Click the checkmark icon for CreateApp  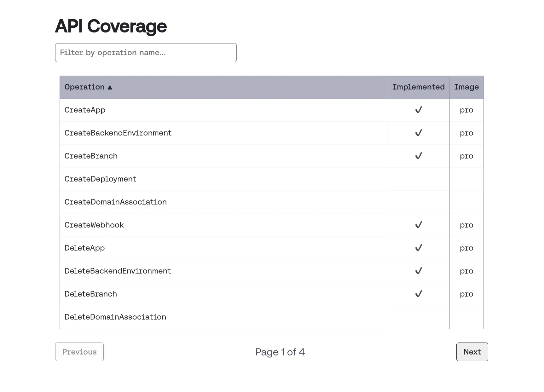[418, 110]
